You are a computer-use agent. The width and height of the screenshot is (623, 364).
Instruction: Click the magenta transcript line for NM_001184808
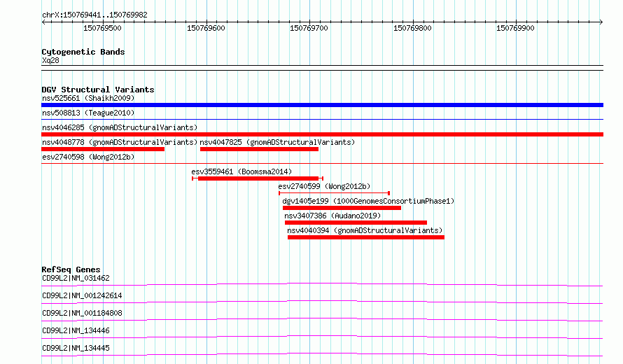[x=322, y=319]
